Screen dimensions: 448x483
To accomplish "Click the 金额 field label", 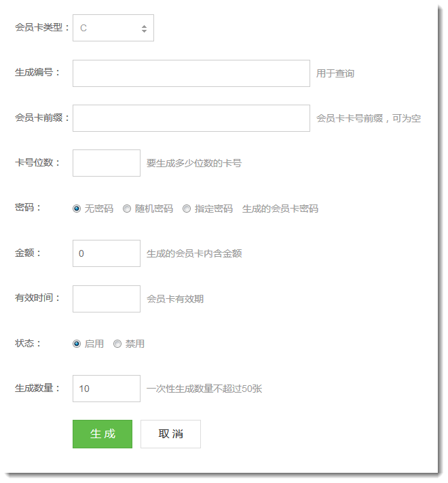I will [x=28, y=253].
